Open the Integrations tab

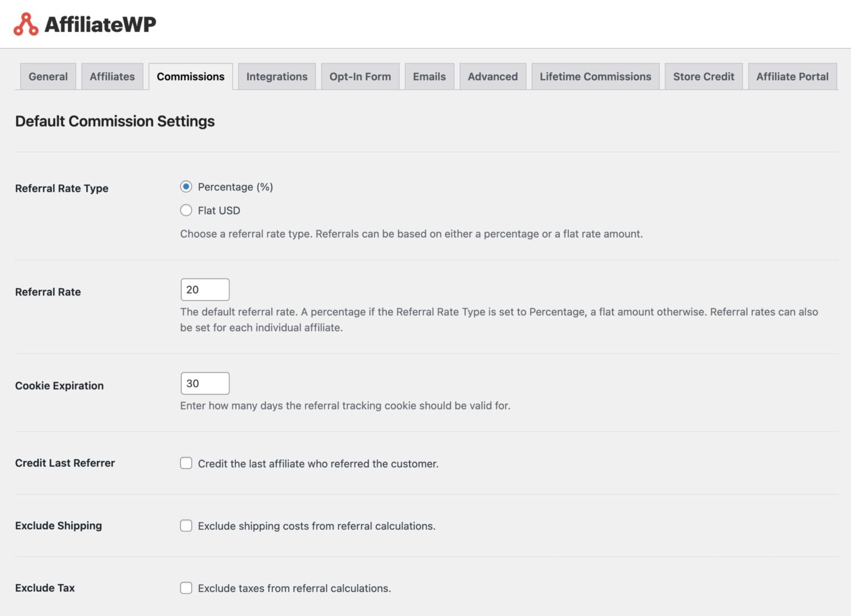(x=277, y=77)
